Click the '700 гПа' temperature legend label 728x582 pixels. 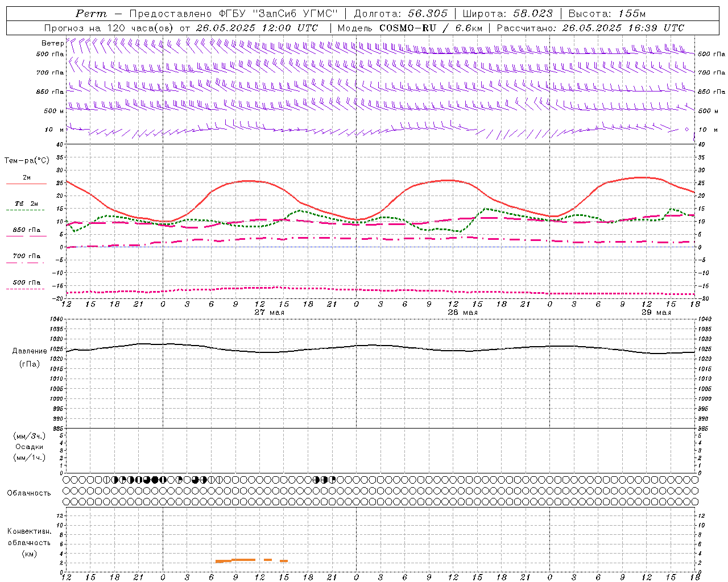pos(27,256)
